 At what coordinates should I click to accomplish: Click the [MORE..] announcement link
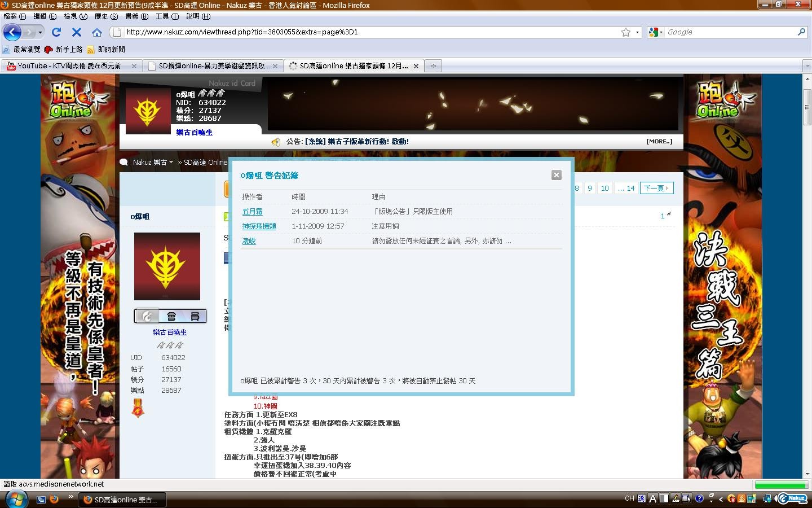point(659,141)
